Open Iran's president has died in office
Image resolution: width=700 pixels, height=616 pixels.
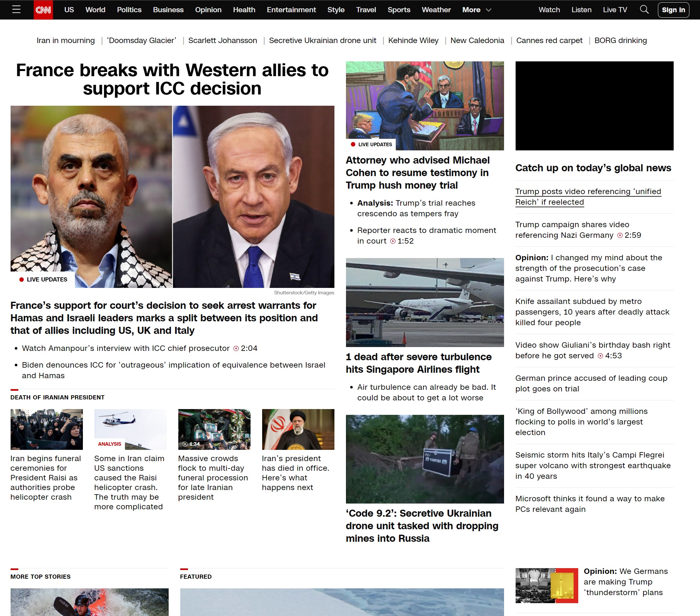coord(296,473)
